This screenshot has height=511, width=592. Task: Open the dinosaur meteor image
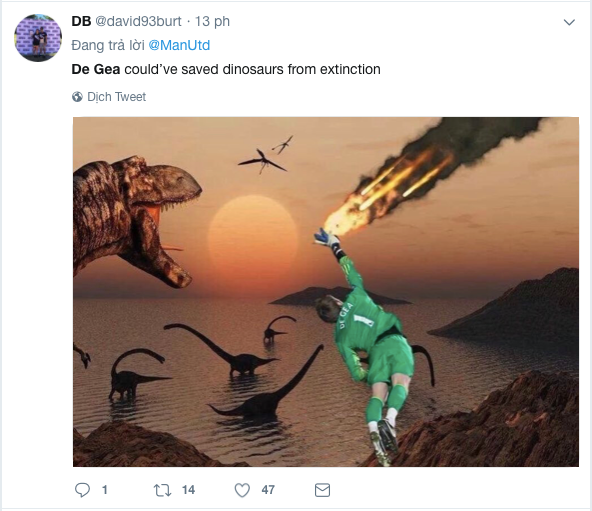(326, 292)
